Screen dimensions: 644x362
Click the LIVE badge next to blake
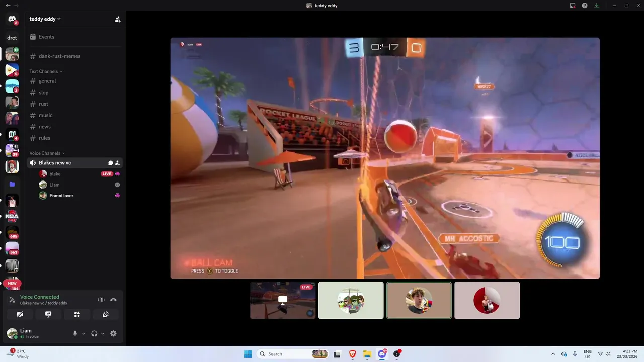click(107, 174)
